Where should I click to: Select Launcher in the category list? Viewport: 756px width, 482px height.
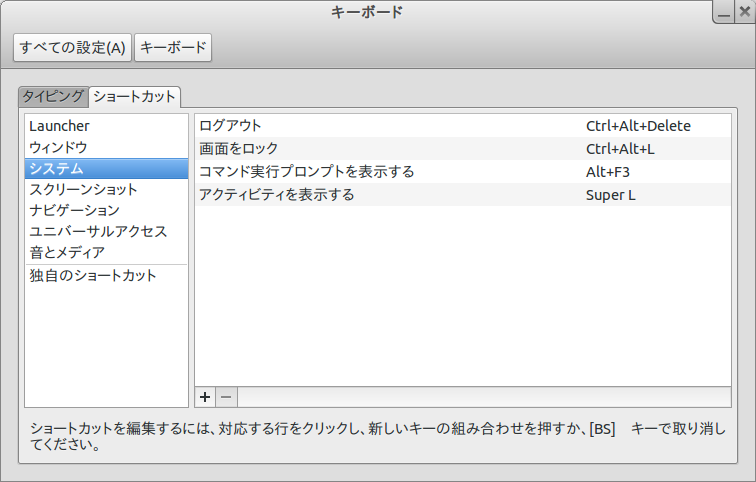pos(60,126)
